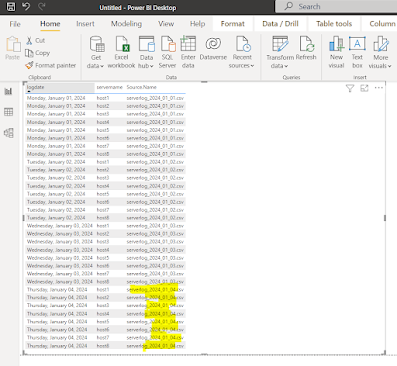Switch to Report view in sidebar
The height and width of the screenshot is (366, 397).
coord(9,91)
